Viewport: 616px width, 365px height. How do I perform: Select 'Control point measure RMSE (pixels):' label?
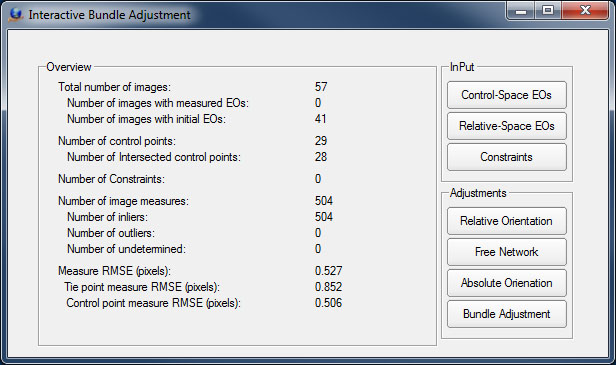click(x=154, y=304)
